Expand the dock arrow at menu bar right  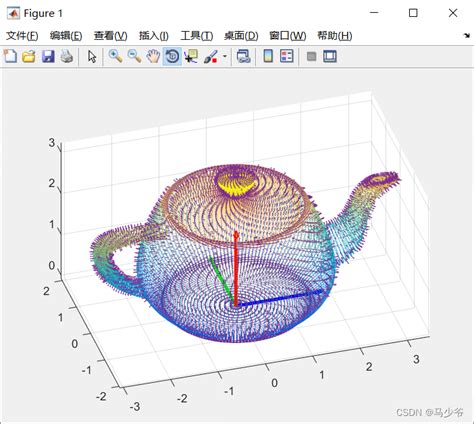pyautogui.click(x=467, y=35)
